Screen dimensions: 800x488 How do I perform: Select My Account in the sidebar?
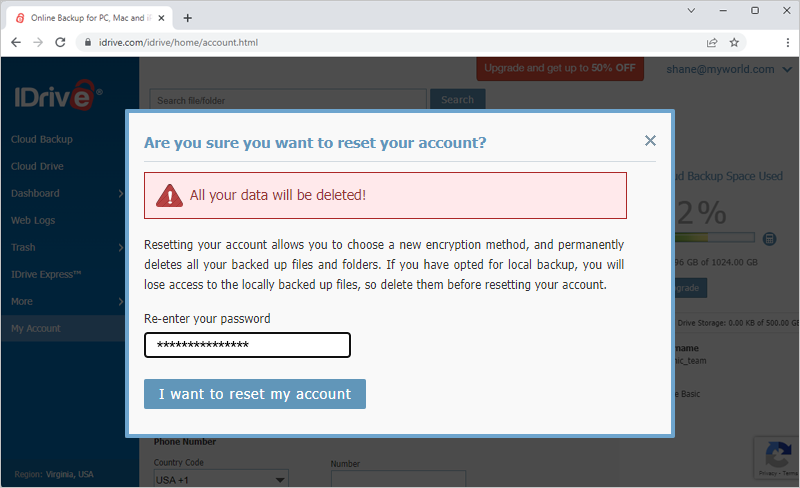click(36, 328)
